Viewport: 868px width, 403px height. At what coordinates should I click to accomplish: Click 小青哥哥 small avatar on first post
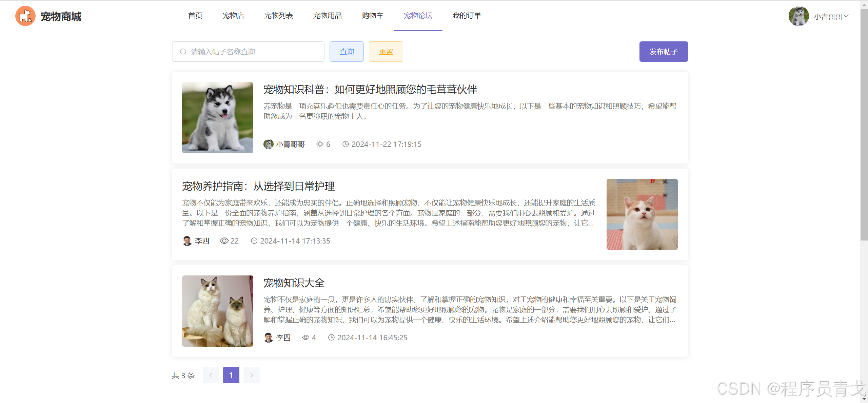(x=268, y=144)
